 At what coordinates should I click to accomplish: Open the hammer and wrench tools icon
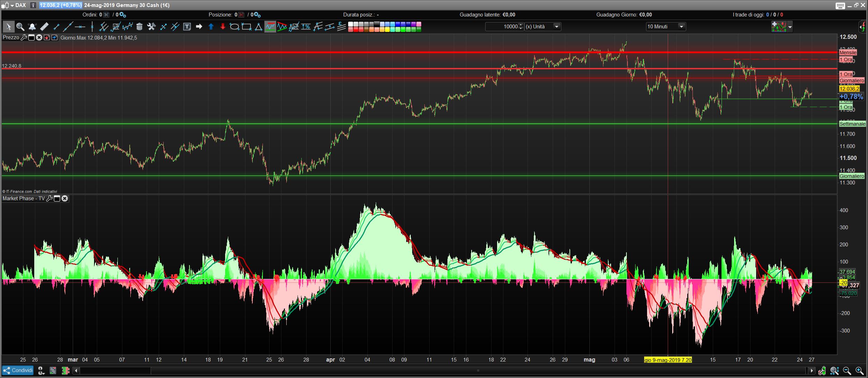151,27
